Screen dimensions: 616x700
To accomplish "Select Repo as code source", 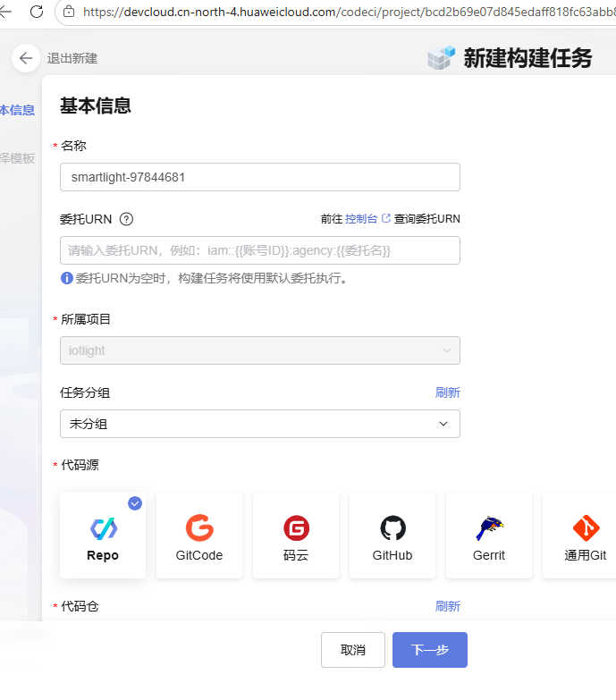I will click(x=103, y=536).
